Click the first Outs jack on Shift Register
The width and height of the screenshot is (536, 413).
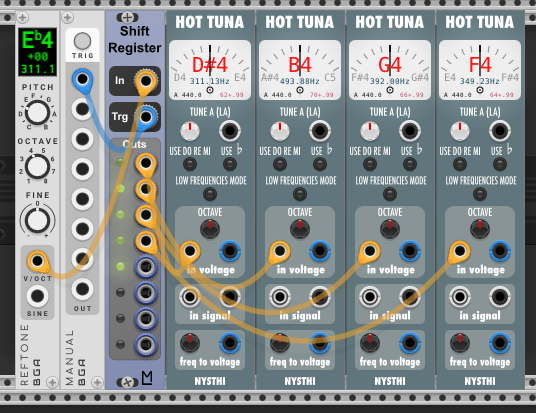pyautogui.click(x=146, y=163)
